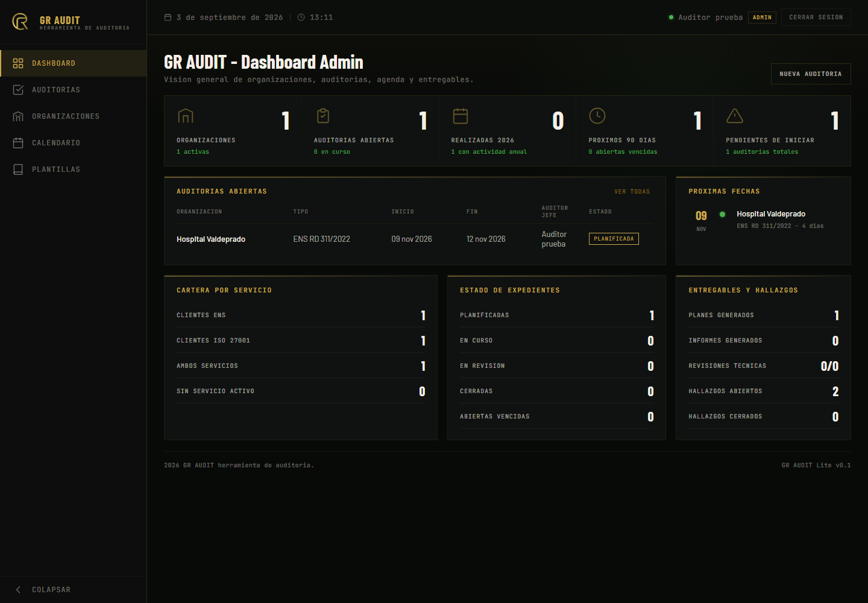Open the Dashboard menu item
868x603 pixels.
tap(74, 63)
